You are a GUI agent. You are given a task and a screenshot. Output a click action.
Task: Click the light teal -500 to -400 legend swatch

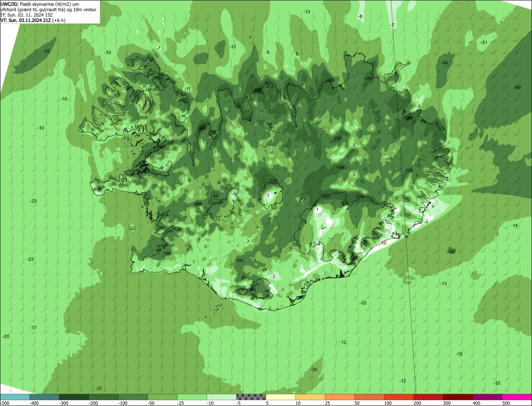click(x=15, y=397)
